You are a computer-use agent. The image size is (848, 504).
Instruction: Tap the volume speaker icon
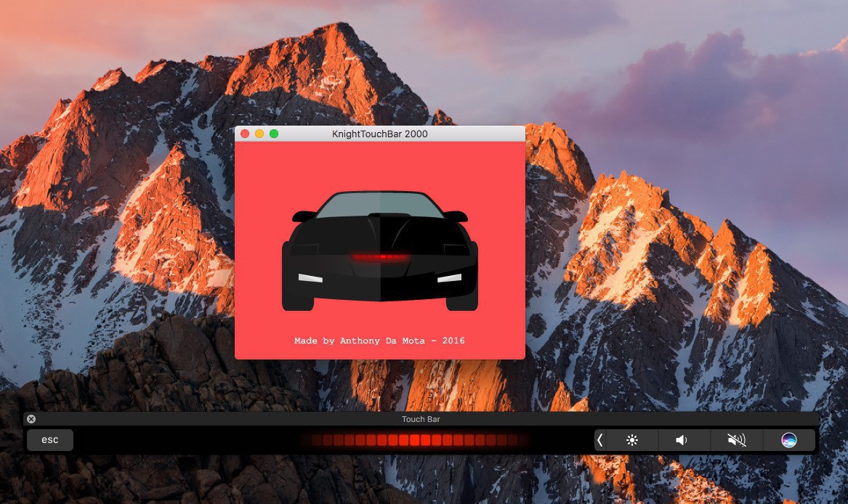coord(684,440)
